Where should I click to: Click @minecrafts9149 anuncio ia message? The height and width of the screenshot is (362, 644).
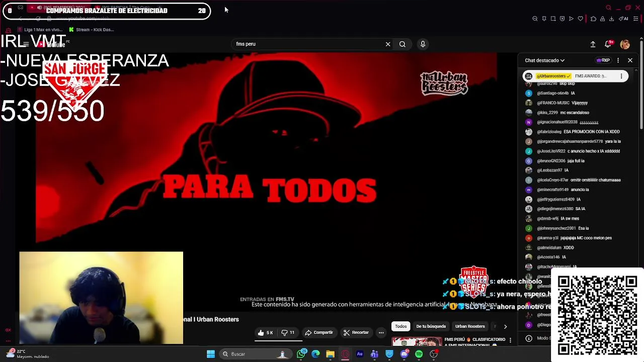(x=557, y=190)
